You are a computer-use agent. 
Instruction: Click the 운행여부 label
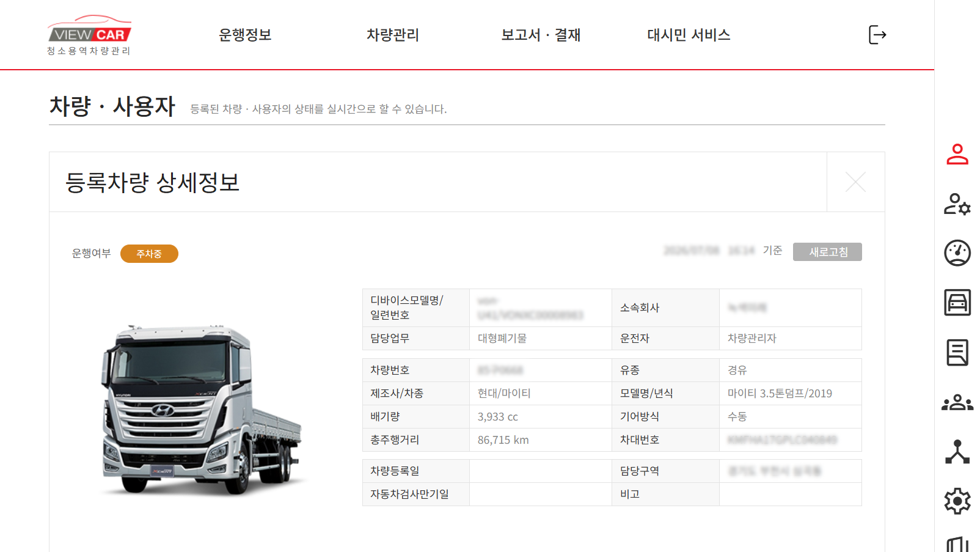(x=91, y=254)
